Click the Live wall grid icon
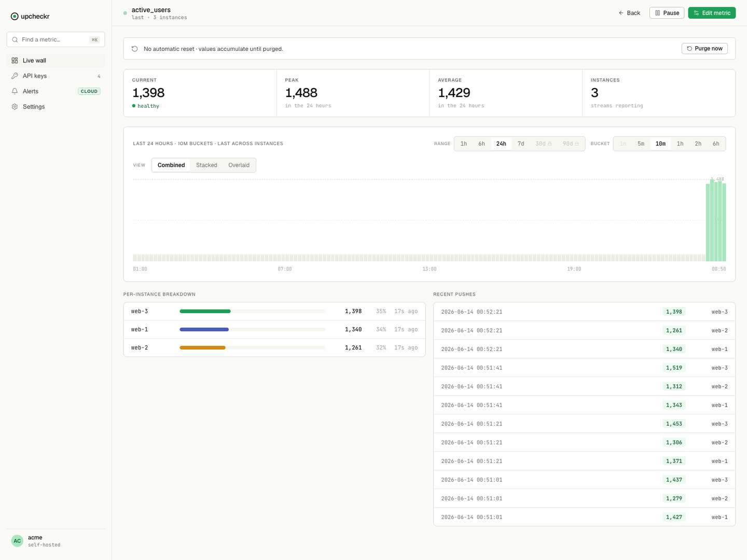Image resolution: width=747 pixels, height=560 pixels. coord(15,61)
